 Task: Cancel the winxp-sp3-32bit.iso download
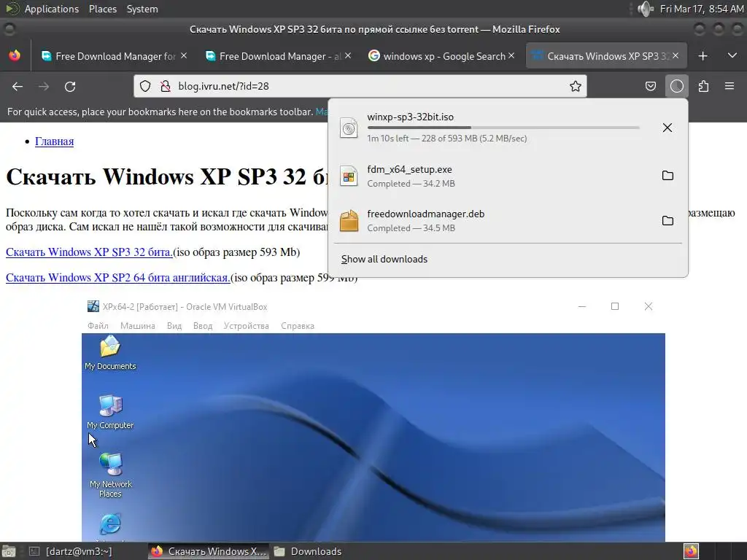click(667, 128)
